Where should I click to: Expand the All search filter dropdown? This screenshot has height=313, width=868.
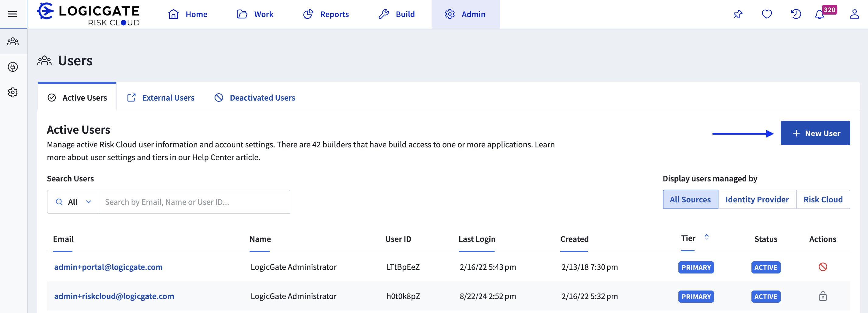73,202
